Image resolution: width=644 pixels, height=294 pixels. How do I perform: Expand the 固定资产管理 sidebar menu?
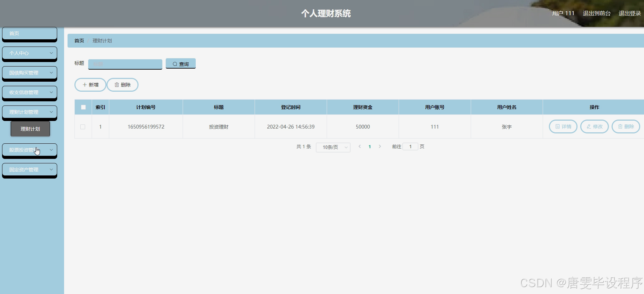coord(30,170)
